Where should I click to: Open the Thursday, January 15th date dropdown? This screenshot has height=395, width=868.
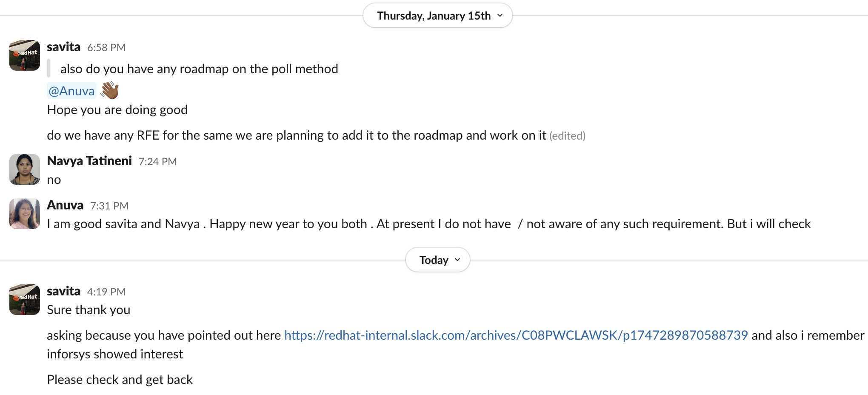coord(437,16)
